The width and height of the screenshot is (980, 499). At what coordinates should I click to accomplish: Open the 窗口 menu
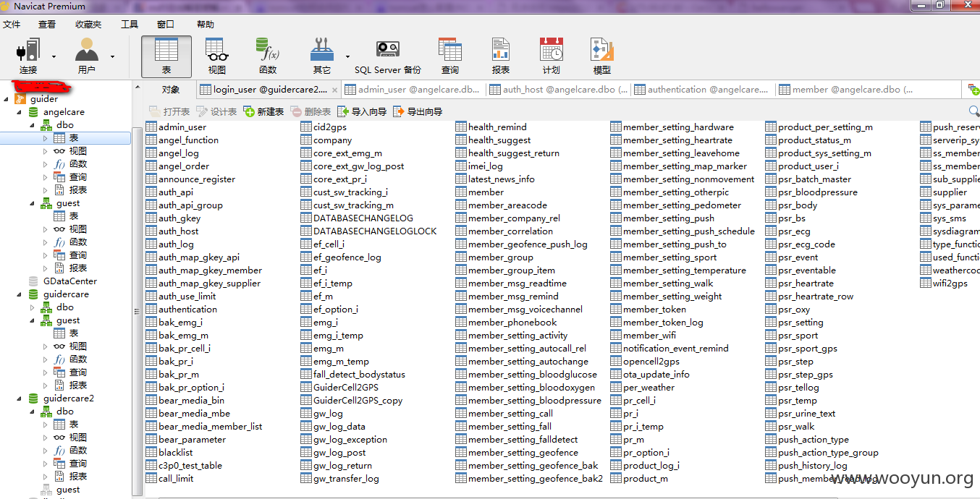click(166, 24)
